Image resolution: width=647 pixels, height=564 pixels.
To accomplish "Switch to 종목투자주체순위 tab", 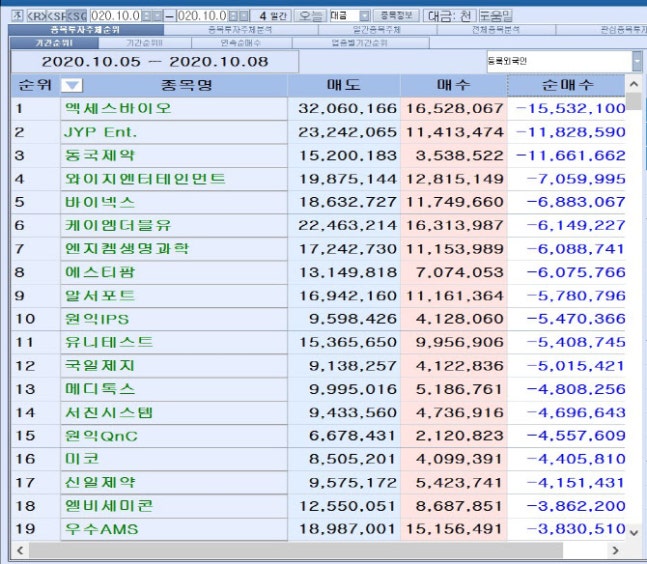I will pyautogui.click(x=85, y=30).
